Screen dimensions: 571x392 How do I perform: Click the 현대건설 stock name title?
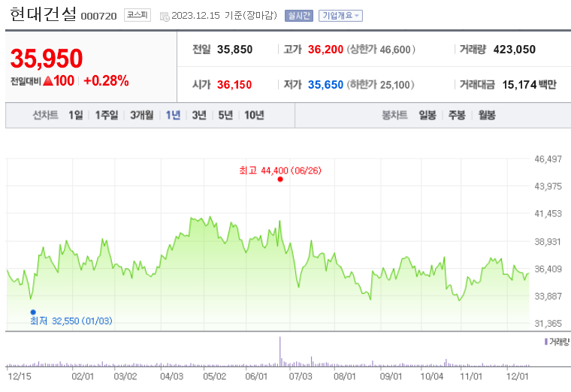pos(44,14)
